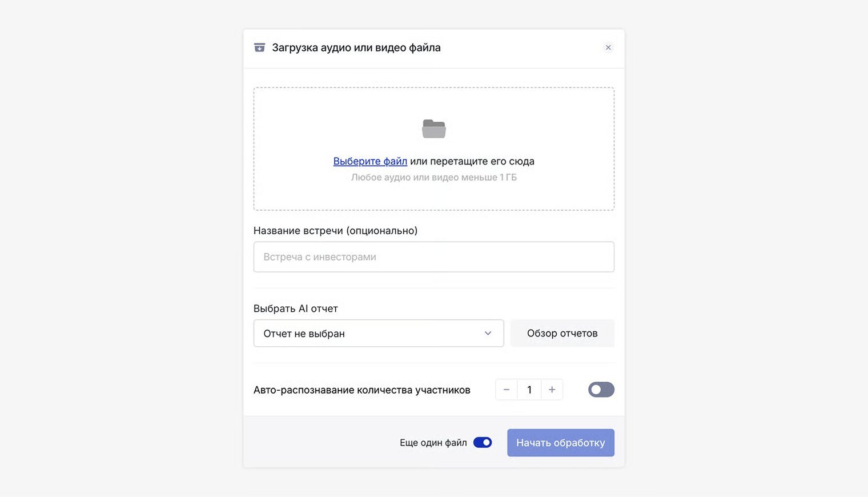Viewport: 868px width, 497px height.
Task: Click the 'Выберите файл' link
Action: pyautogui.click(x=370, y=161)
